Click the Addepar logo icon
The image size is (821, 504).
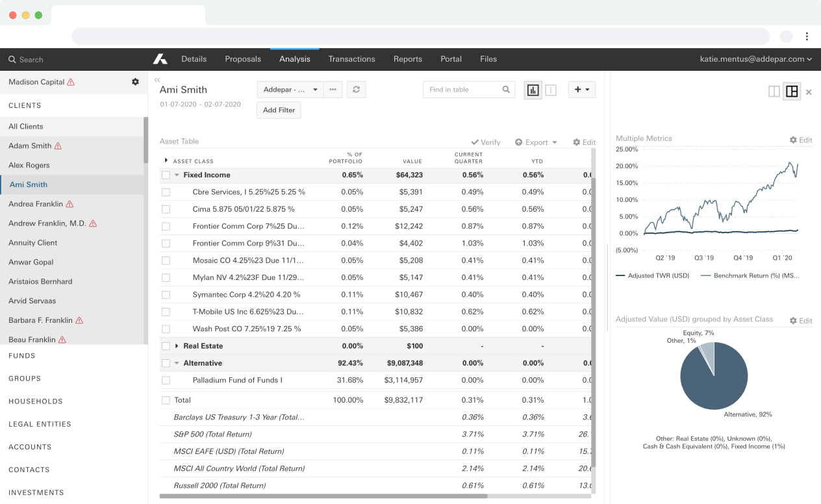(x=160, y=59)
